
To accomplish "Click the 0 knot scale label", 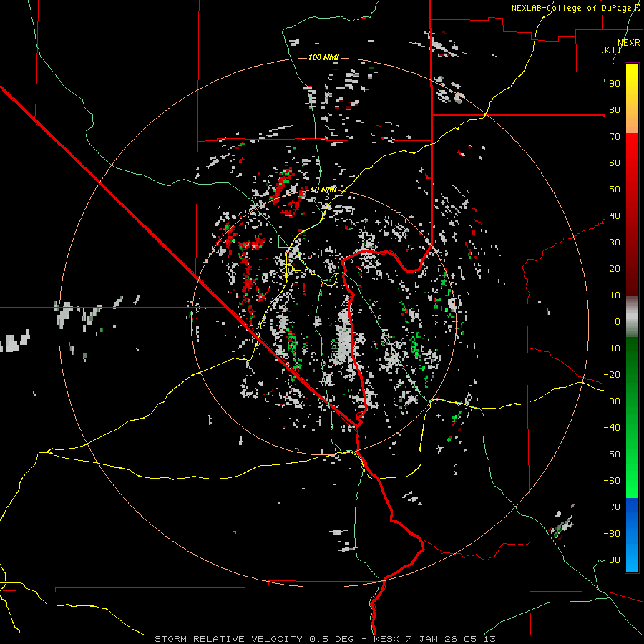I will 618,321.
